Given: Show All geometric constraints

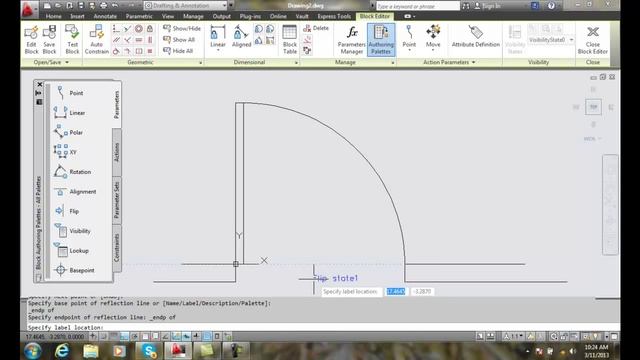Looking at the screenshot, I should pos(179,40).
